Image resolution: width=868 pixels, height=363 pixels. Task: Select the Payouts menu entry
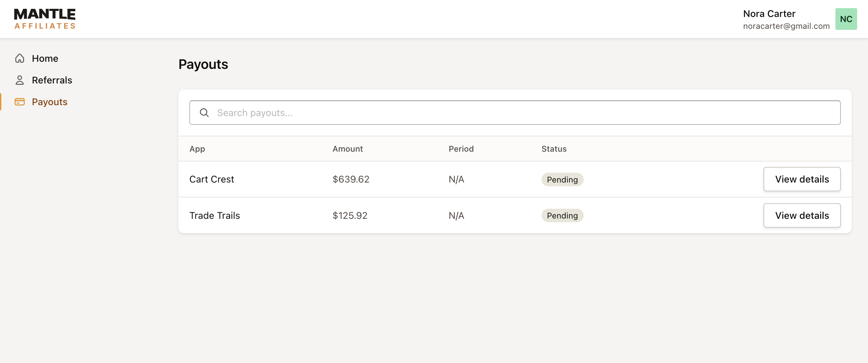pyautogui.click(x=50, y=101)
